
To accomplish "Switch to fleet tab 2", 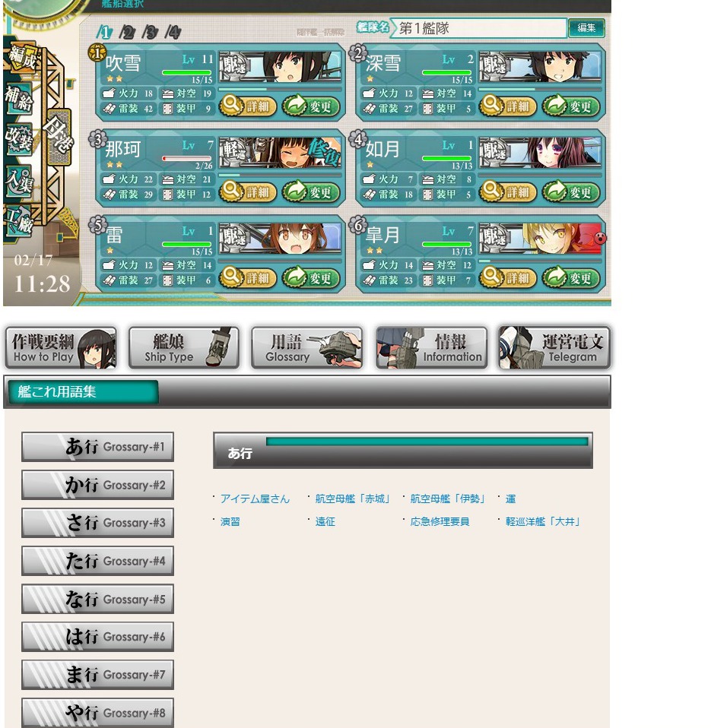I will point(127,32).
